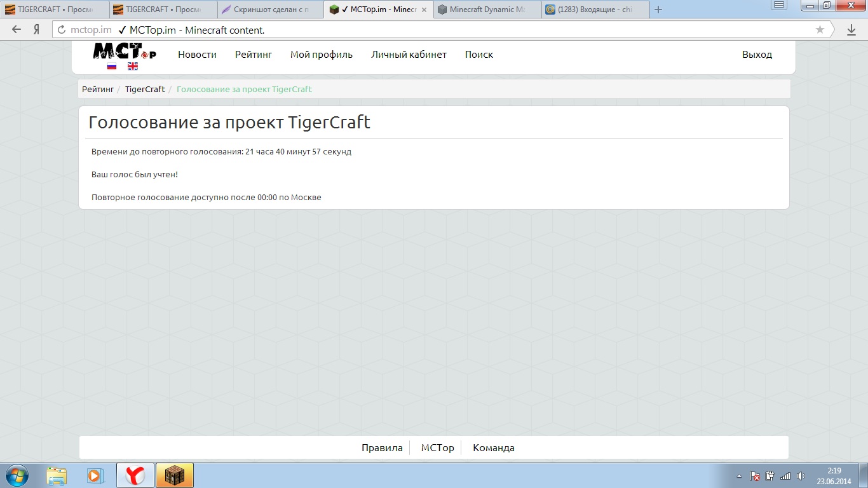Go to 'Мой профиль'
This screenshot has height=488, width=868.
point(322,55)
